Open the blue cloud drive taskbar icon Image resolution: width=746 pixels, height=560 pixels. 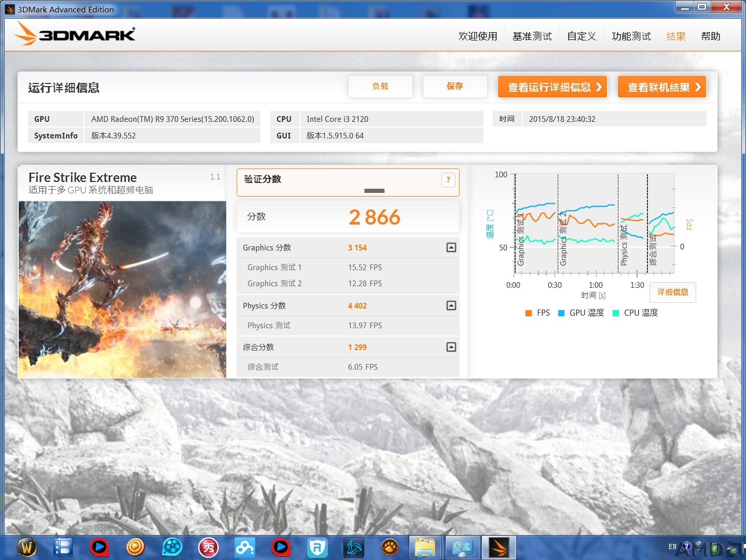coord(244,547)
